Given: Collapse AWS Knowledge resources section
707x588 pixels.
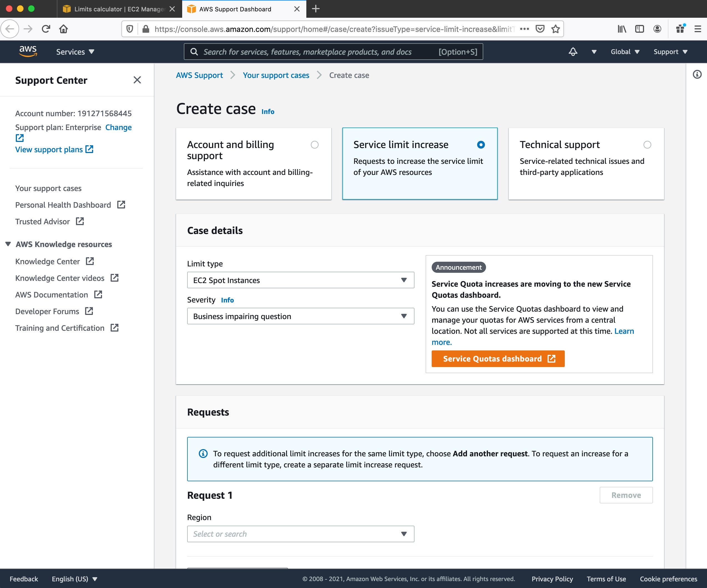Looking at the screenshot, I should [8, 244].
